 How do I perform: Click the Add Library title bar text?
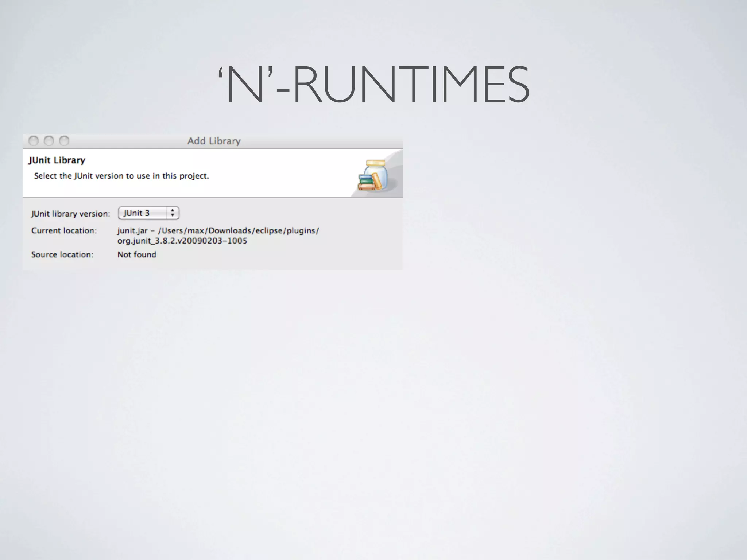tap(214, 141)
